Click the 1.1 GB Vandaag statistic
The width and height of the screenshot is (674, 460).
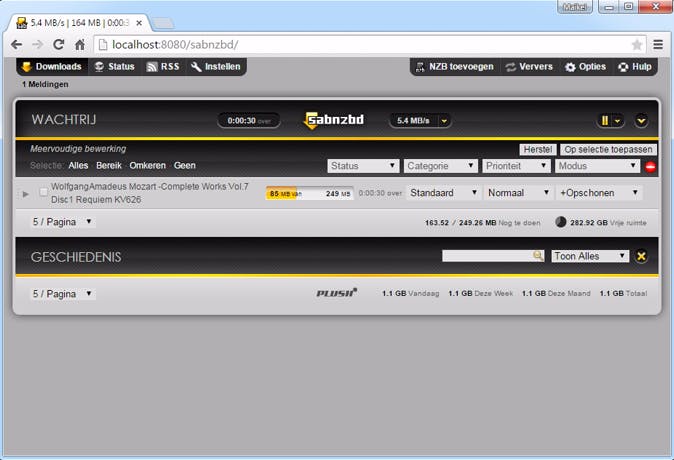coord(411,293)
